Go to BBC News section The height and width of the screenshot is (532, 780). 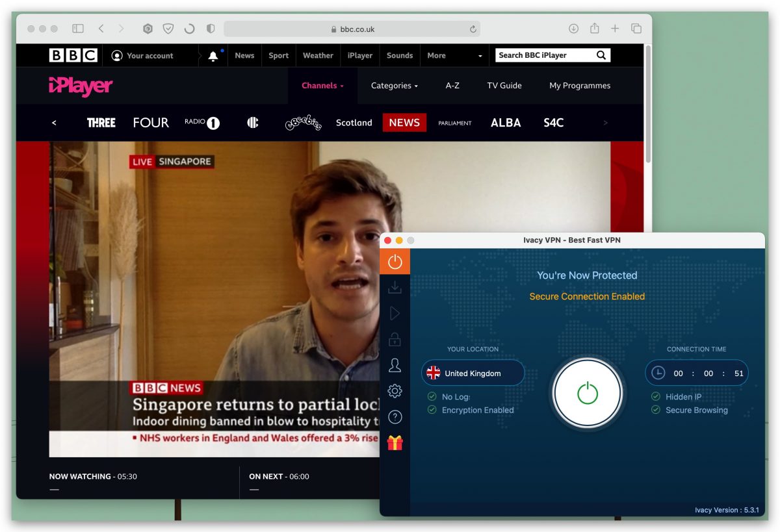tap(244, 56)
